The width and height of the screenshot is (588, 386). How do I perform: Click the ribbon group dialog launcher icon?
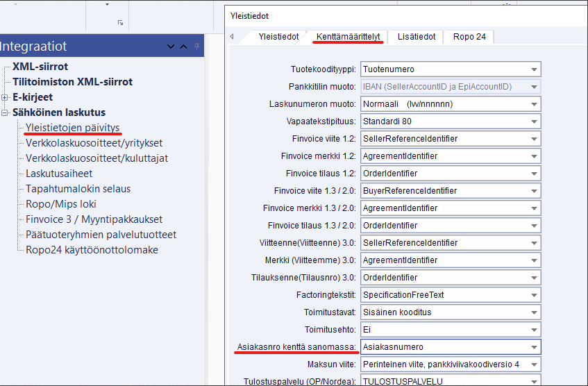121,23
